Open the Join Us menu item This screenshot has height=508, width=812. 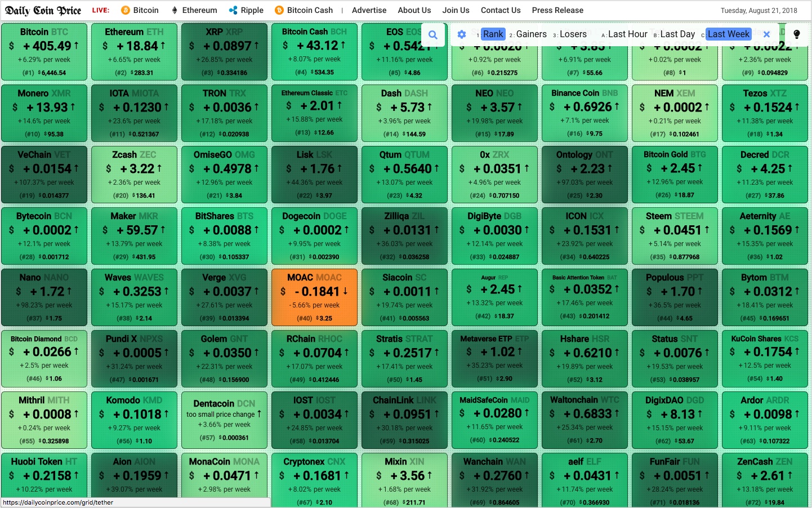pyautogui.click(x=456, y=10)
